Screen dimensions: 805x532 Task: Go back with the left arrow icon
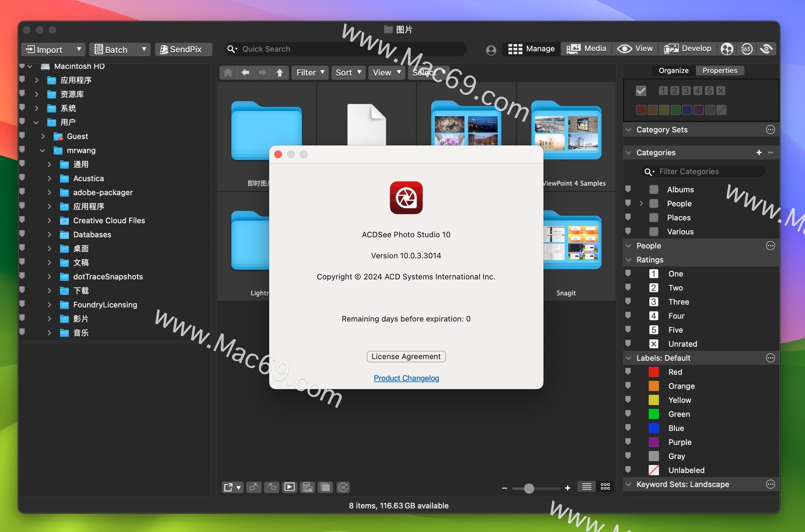(x=245, y=73)
